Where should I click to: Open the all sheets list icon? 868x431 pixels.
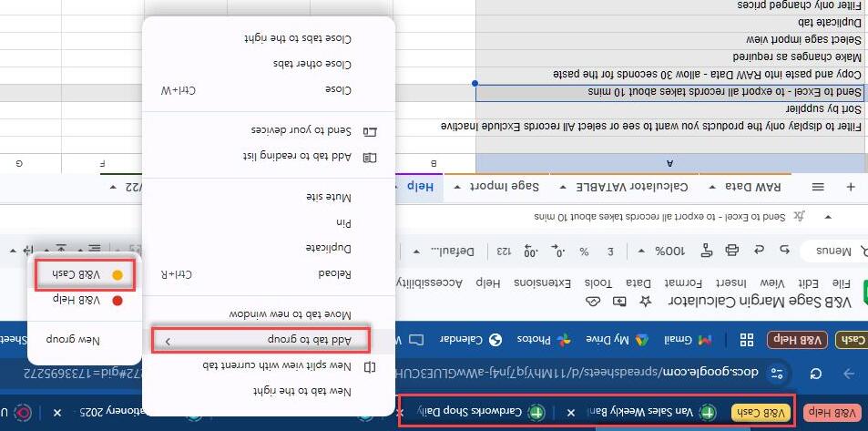point(818,187)
